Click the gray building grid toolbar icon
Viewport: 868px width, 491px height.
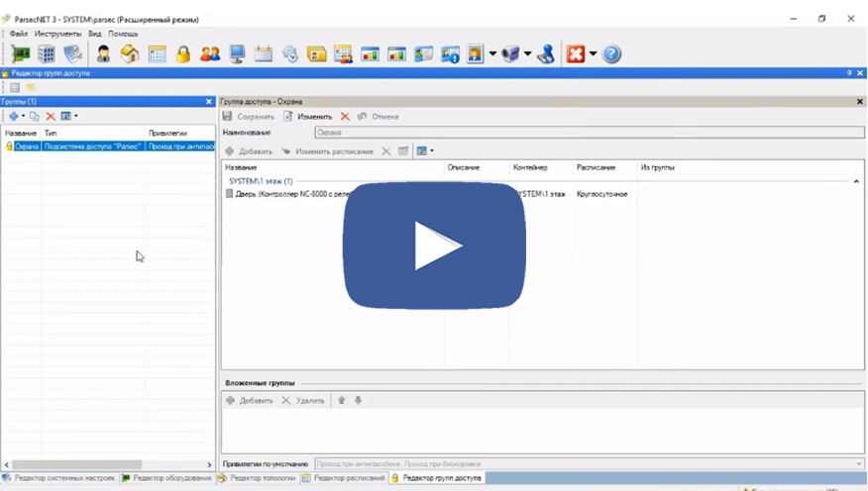coord(47,54)
